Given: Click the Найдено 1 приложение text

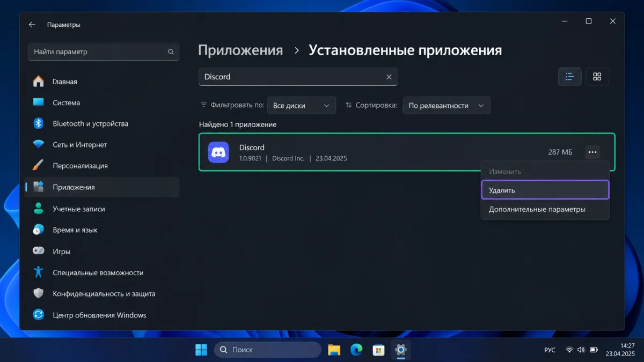Looking at the screenshot, I should tap(238, 124).
